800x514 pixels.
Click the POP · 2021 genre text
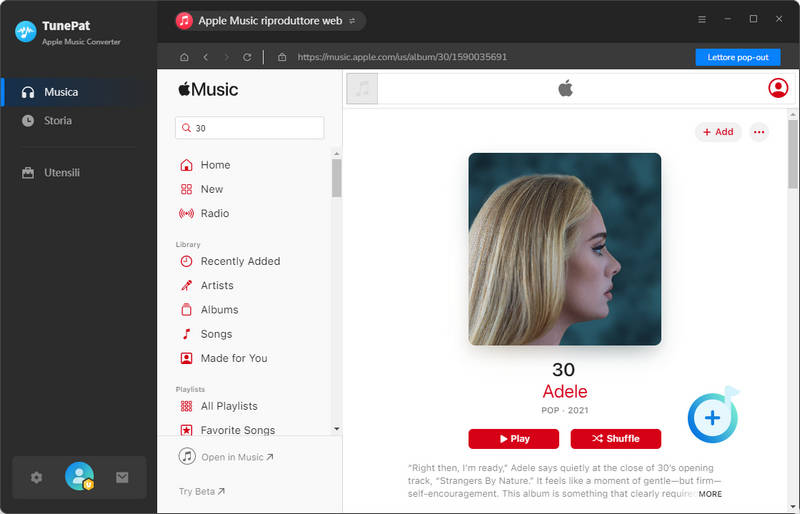(x=565, y=410)
